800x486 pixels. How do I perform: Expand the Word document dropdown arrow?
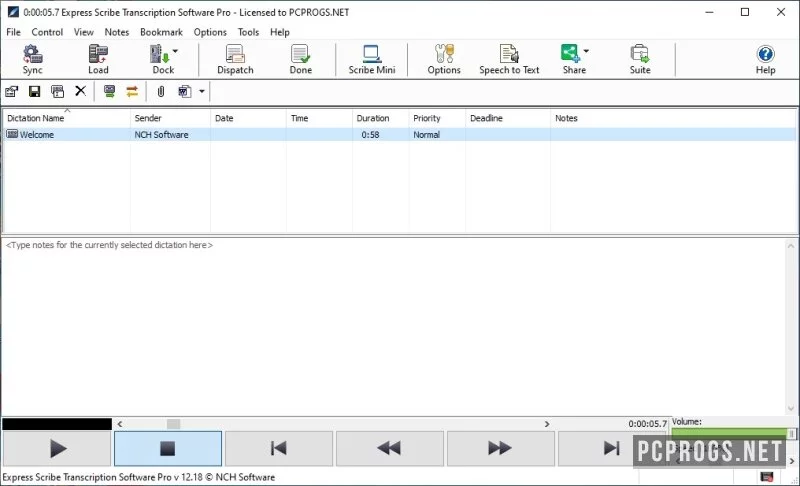coord(202,92)
